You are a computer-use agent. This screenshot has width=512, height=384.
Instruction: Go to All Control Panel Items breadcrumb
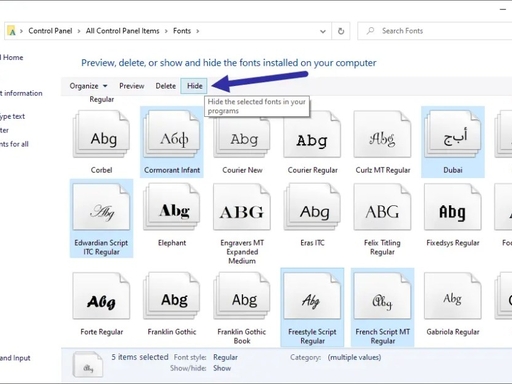click(x=123, y=31)
